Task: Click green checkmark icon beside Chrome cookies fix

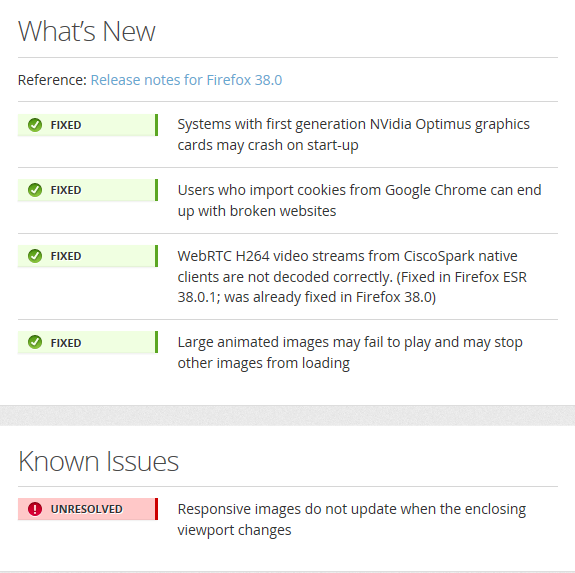Action: (35, 190)
